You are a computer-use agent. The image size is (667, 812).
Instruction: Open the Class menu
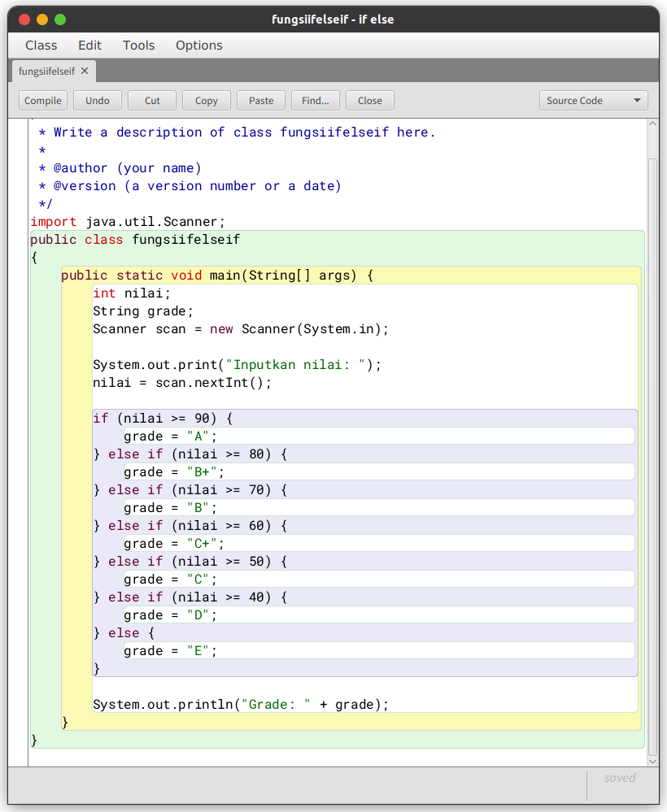tap(41, 46)
